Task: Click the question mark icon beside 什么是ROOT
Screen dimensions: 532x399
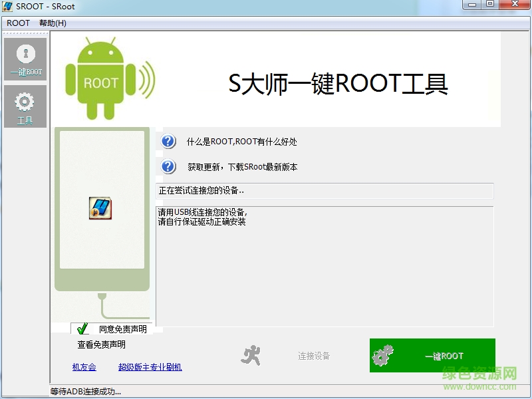Action: tap(168, 141)
